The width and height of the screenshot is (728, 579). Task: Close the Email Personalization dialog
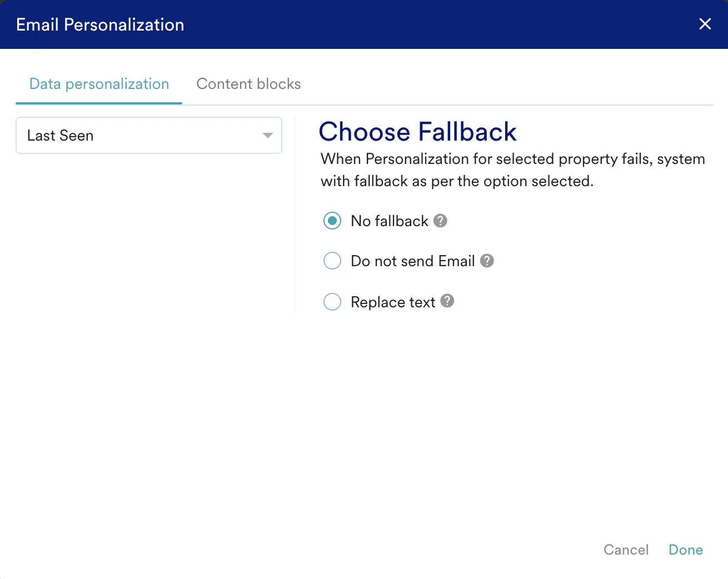[705, 24]
